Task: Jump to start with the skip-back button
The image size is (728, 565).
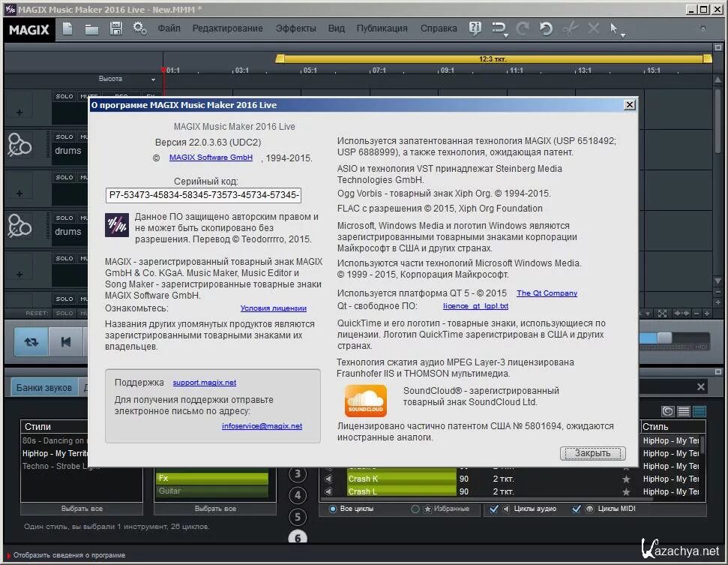Action: 66,342
